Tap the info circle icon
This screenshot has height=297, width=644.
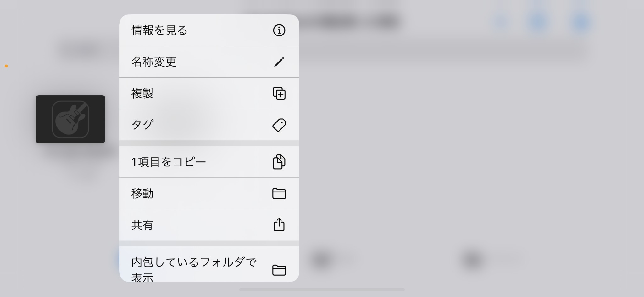pos(279,30)
